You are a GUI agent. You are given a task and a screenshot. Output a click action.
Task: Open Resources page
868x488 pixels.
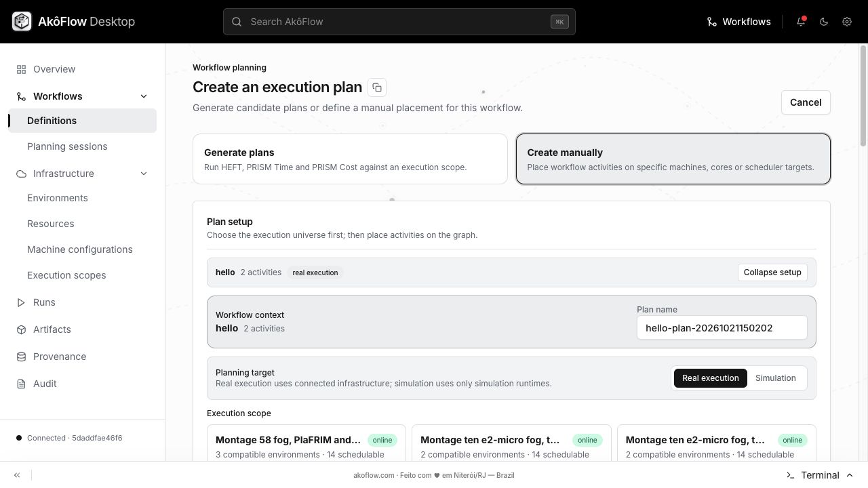click(x=83, y=224)
